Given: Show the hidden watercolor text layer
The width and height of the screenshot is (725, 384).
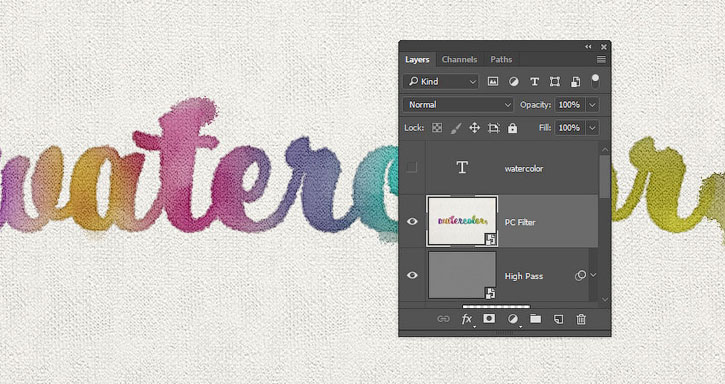Looking at the screenshot, I should 412,167.
